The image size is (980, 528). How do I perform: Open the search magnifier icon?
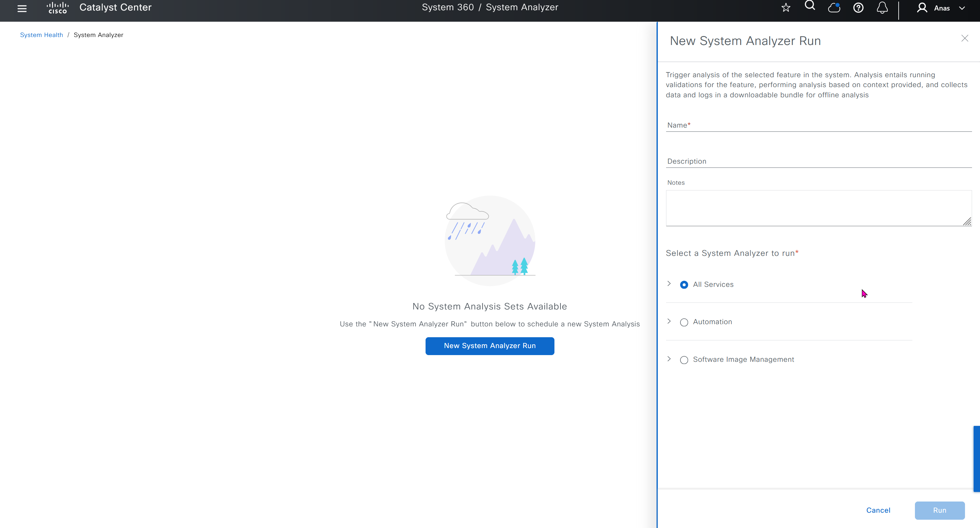click(x=810, y=6)
